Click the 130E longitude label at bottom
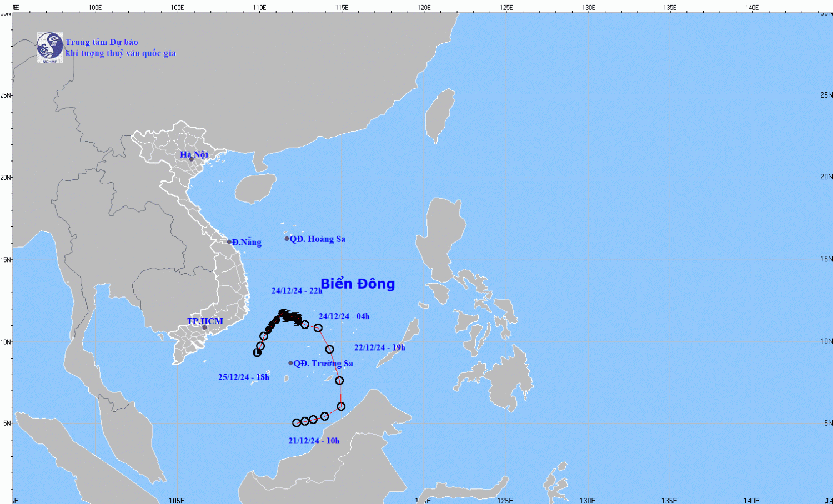 (588, 500)
